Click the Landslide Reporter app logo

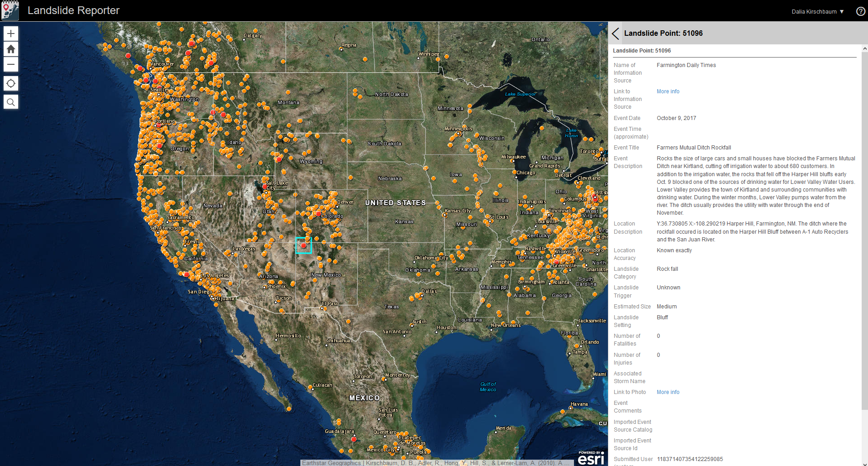(10, 10)
